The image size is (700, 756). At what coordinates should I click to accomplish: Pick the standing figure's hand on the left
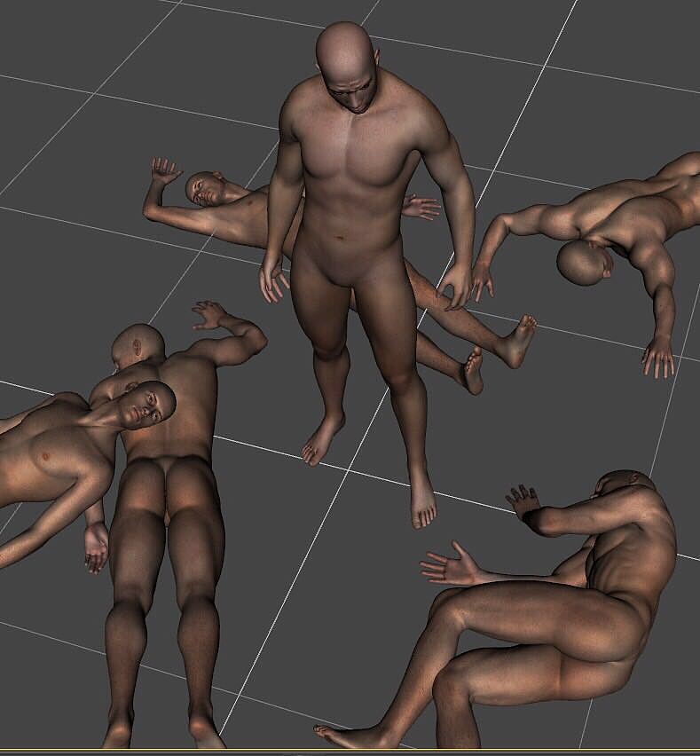(273, 280)
